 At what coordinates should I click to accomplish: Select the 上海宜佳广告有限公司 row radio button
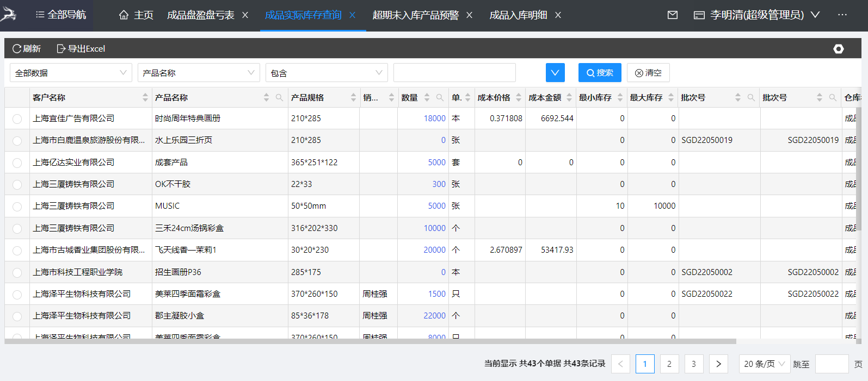coord(17,119)
